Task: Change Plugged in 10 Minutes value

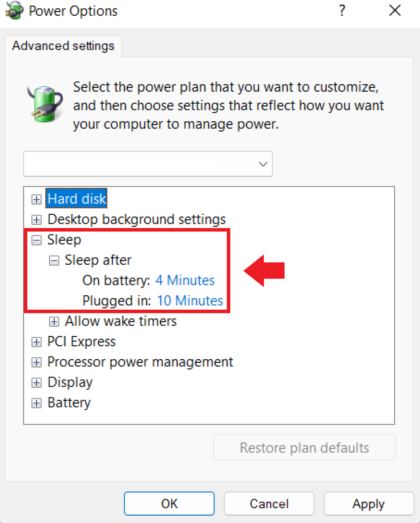Action: point(190,301)
